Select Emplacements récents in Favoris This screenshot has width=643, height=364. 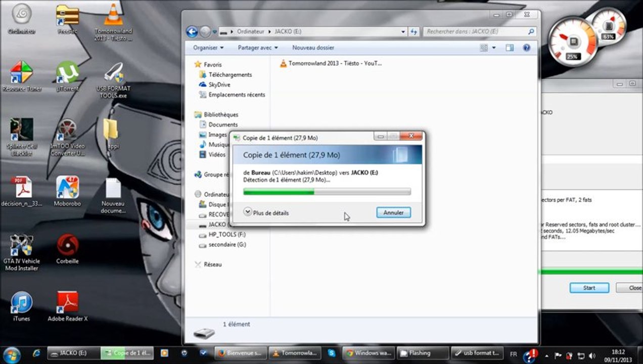click(237, 95)
